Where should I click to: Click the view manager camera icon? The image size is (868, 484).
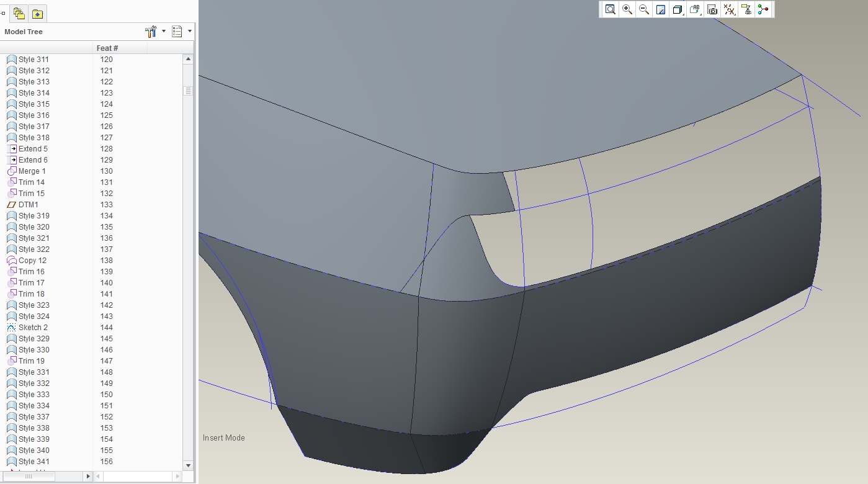pos(712,9)
